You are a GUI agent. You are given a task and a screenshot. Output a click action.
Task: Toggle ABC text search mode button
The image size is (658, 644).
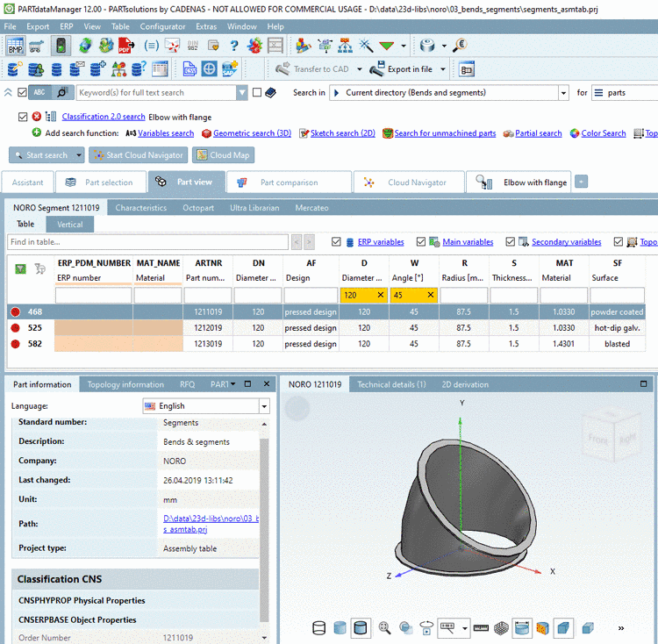pos(39,92)
